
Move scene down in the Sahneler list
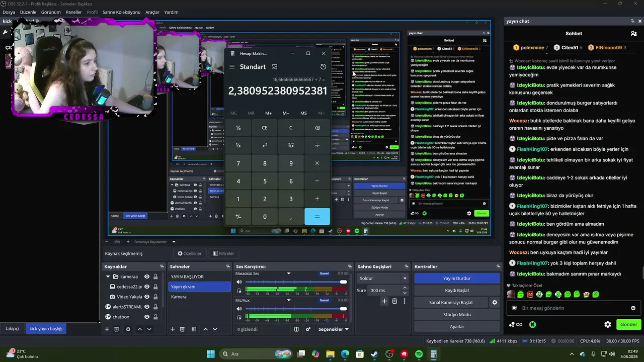pos(215,329)
